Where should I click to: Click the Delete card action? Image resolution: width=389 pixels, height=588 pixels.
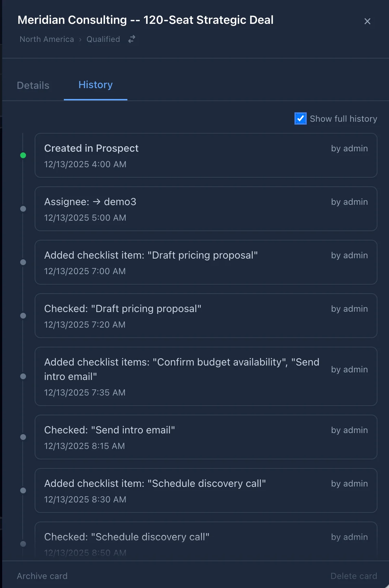tap(354, 576)
